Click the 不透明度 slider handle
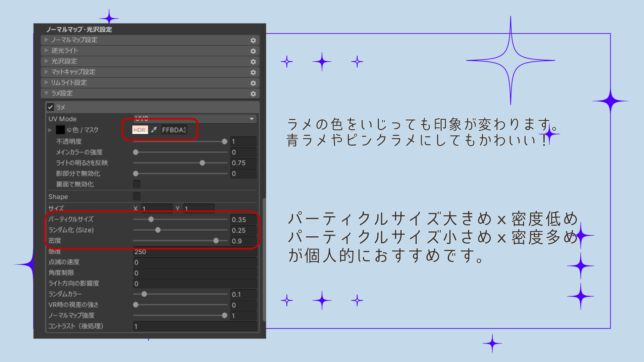Screen dimensions: 644x362 point(225,141)
